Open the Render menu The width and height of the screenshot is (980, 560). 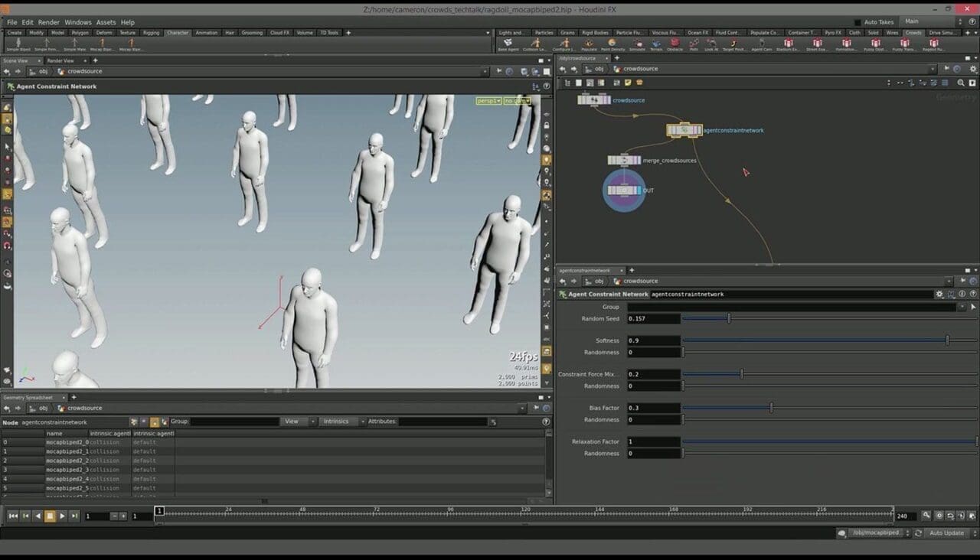pos(49,22)
